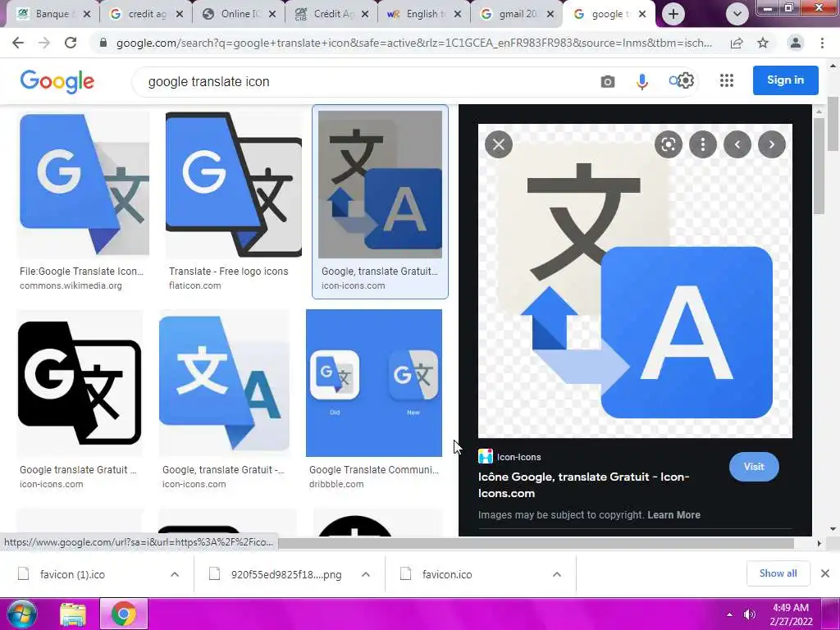Image resolution: width=840 pixels, height=630 pixels.
Task: Open preview panel more options dots
Action: 702,144
